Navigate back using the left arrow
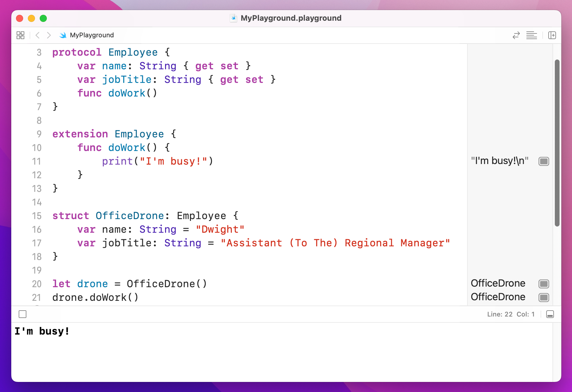This screenshot has height=392, width=572. [38, 35]
